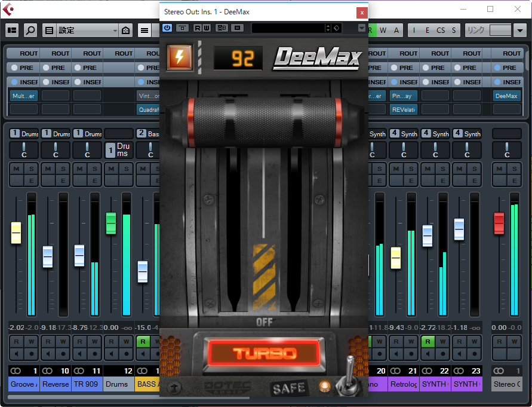This screenshot has height=407, width=532.
Task: Click the magnifier search icon in MixConsole
Action: (x=30, y=30)
